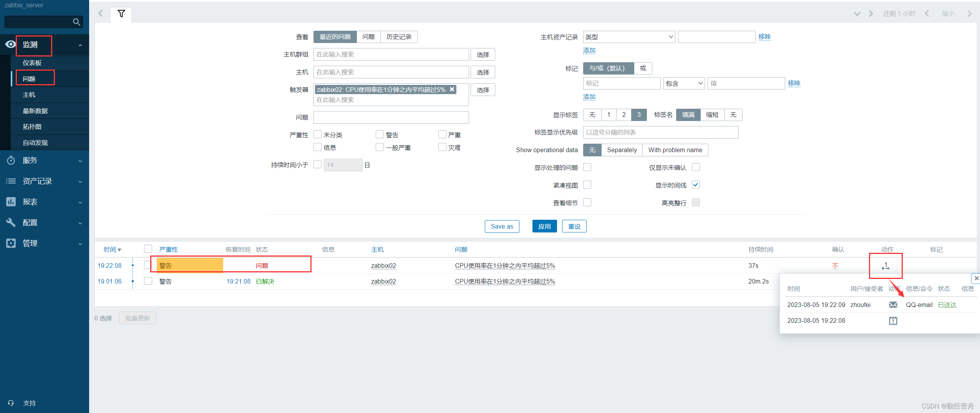Click the stopwatch icon next to 服务
The image size is (980, 413).
tap(11, 160)
